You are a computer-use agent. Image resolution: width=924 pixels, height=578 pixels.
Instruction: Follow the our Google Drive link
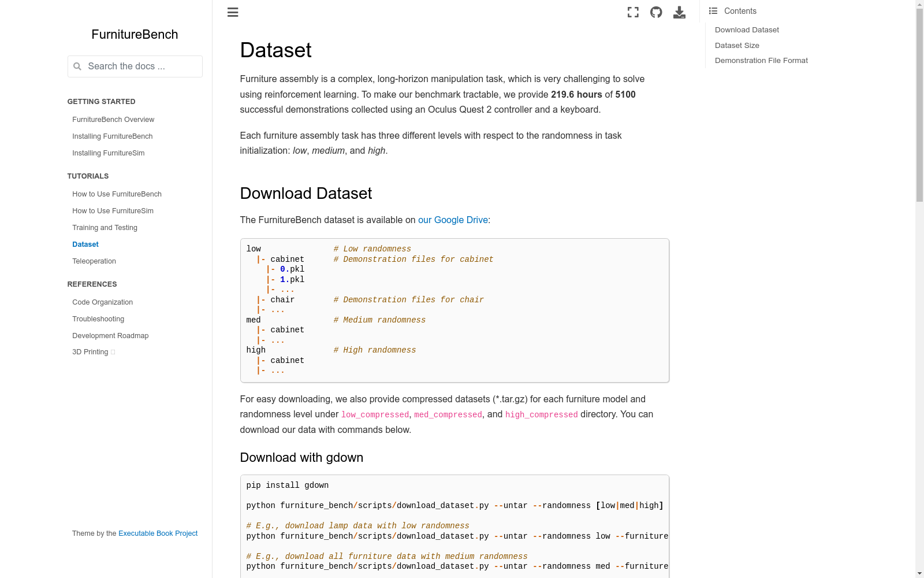pos(453,220)
